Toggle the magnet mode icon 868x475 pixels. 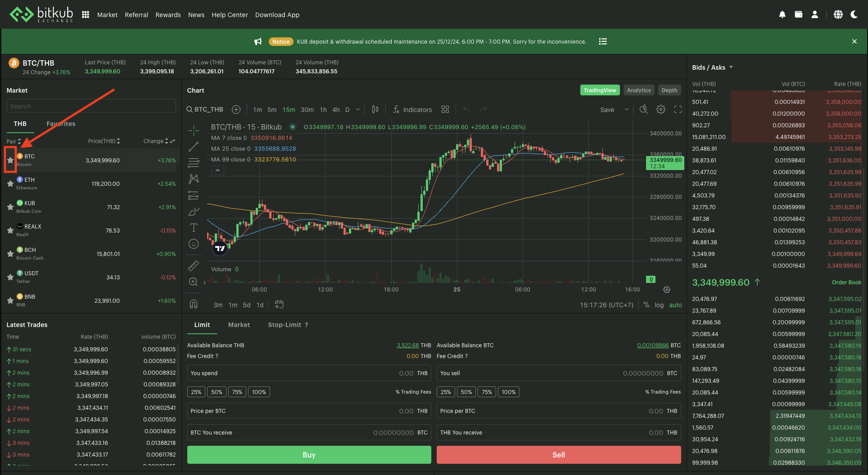[194, 304]
